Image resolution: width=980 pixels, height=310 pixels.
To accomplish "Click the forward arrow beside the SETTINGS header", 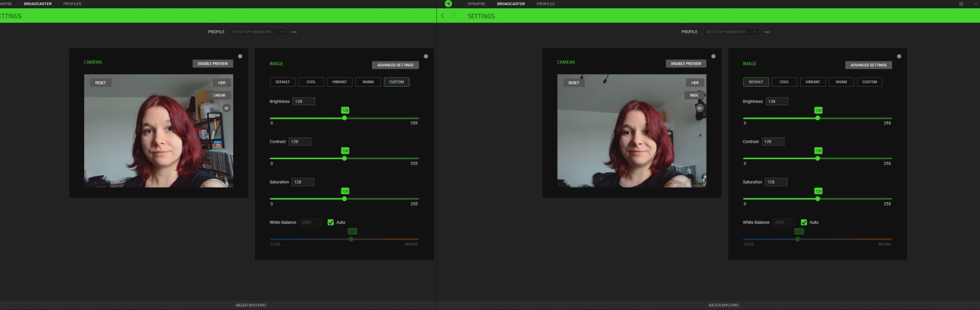I will tap(454, 16).
